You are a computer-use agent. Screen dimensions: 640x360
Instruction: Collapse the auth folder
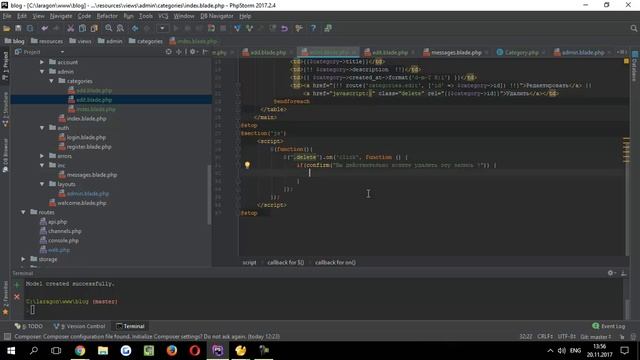pyautogui.click(x=42, y=128)
